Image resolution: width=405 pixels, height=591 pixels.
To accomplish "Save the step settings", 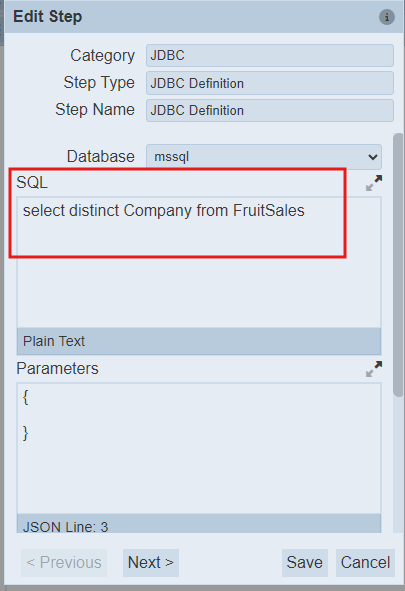I will 305,563.
